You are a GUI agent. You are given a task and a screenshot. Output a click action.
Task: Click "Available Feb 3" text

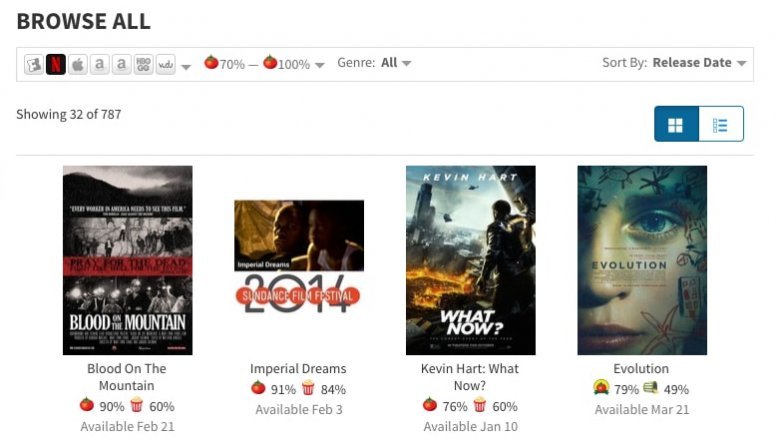[298, 410]
